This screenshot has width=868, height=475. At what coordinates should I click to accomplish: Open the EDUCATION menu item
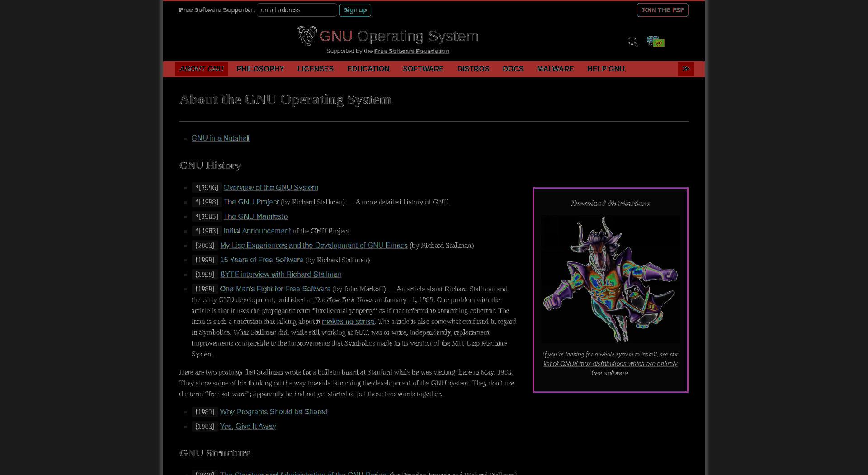[368, 69]
